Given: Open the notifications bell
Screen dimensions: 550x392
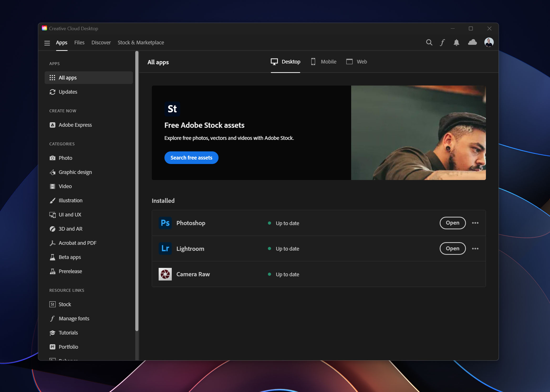Looking at the screenshot, I should [x=456, y=42].
